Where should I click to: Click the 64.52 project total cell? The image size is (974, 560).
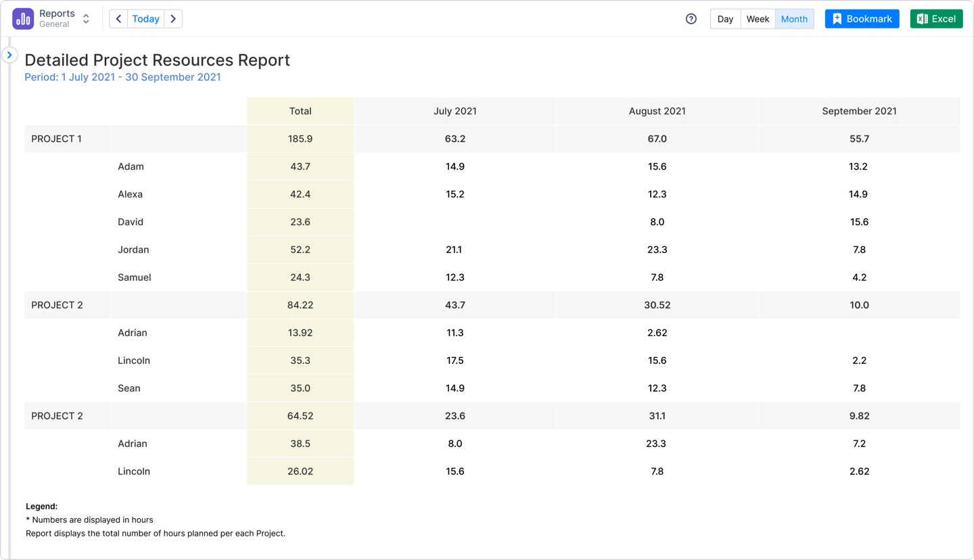coord(300,416)
